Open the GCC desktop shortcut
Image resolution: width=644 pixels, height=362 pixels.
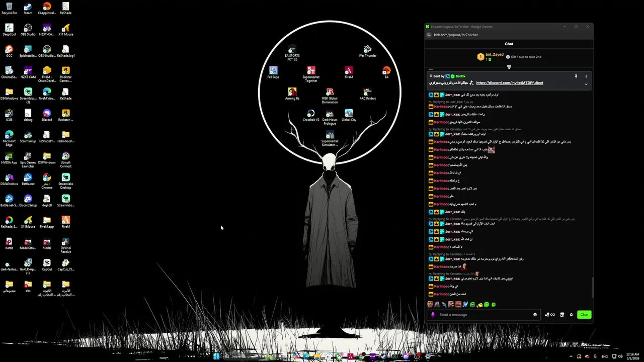9,51
